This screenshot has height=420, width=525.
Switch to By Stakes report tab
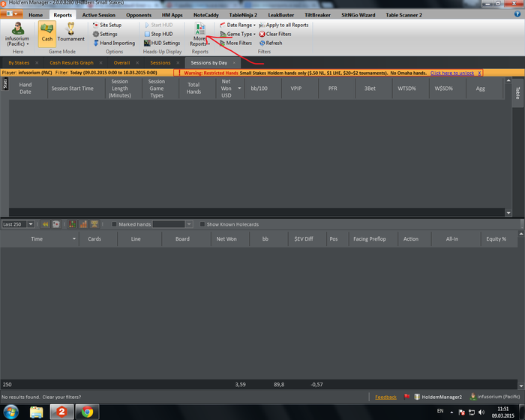click(19, 63)
